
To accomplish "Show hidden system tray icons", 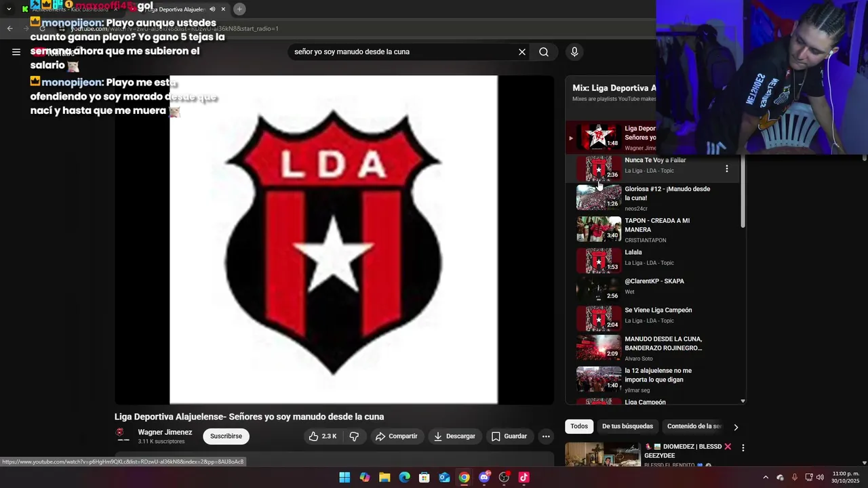I will (766, 477).
